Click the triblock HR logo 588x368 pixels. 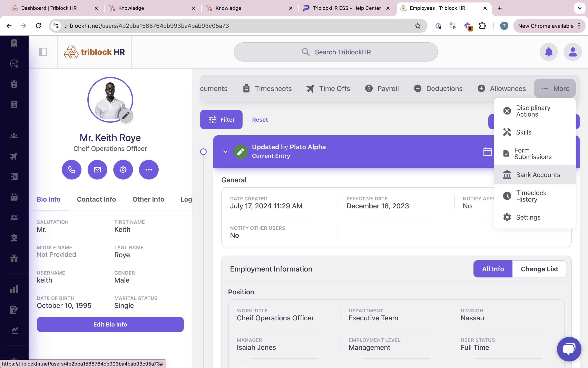pos(94,52)
